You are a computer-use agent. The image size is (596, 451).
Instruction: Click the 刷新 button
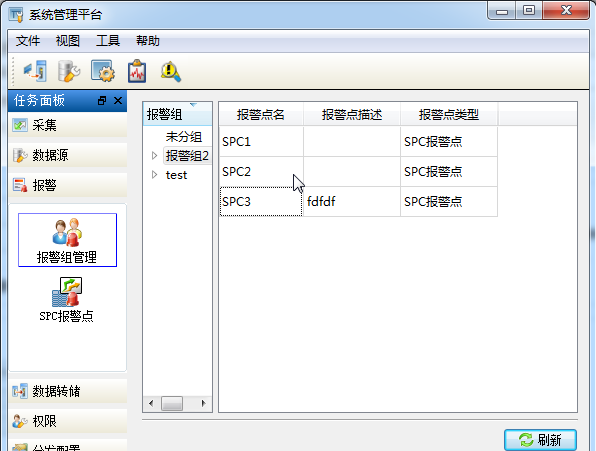pos(540,440)
